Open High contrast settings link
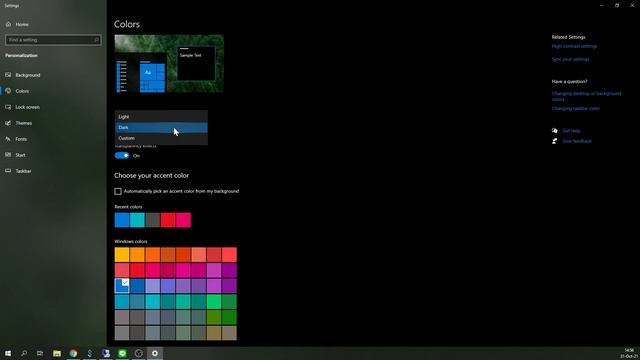Image resolution: width=640 pixels, height=360 pixels. pos(574,47)
